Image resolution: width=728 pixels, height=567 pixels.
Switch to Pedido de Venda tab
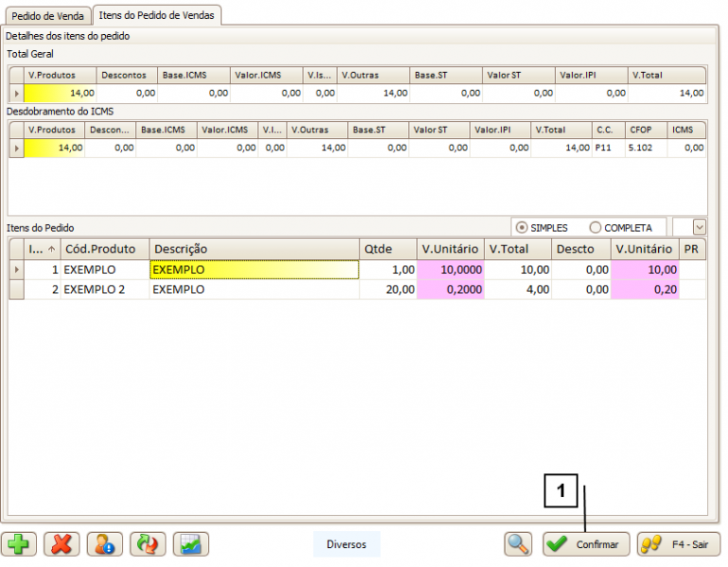coord(46,15)
